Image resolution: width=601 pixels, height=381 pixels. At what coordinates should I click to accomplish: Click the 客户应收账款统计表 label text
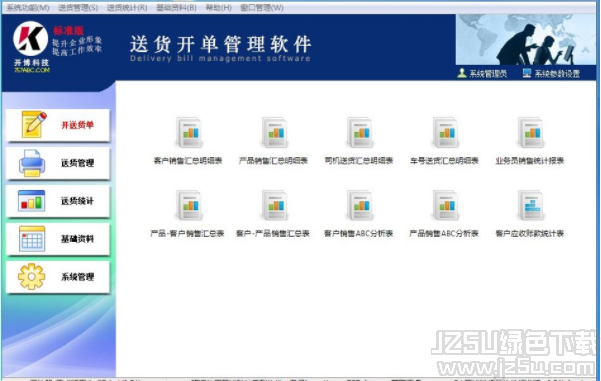tap(530, 233)
